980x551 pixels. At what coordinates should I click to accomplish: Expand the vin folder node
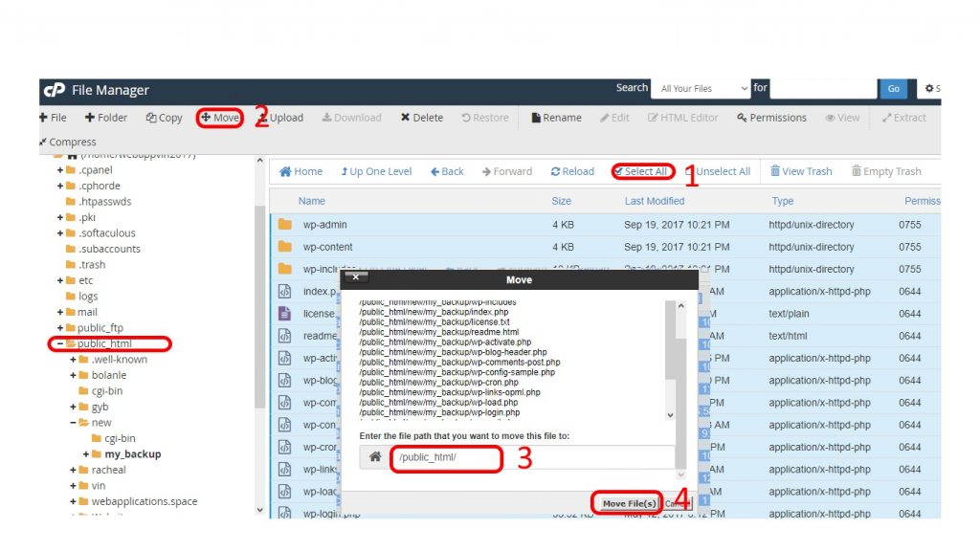pyautogui.click(x=73, y=485)
